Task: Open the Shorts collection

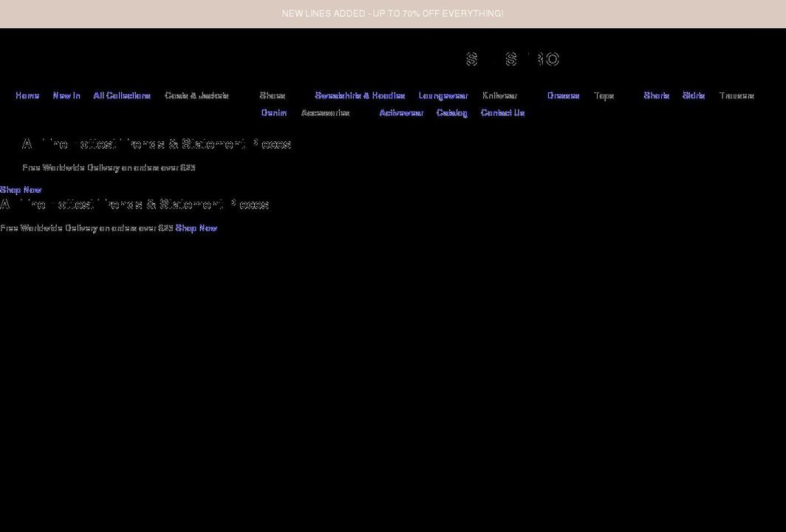Action: point(656,95)
